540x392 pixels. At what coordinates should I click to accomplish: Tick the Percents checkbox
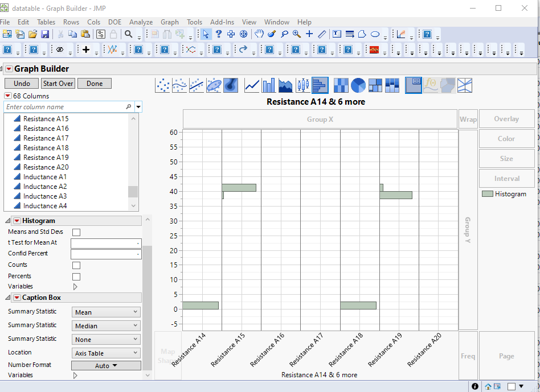[x=76, y=277]
